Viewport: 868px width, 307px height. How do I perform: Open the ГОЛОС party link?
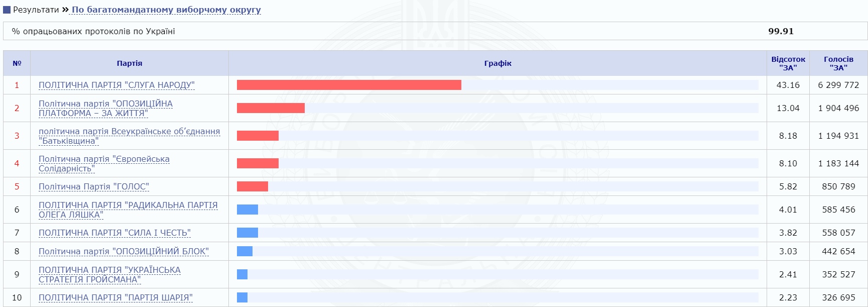point(94,186)
